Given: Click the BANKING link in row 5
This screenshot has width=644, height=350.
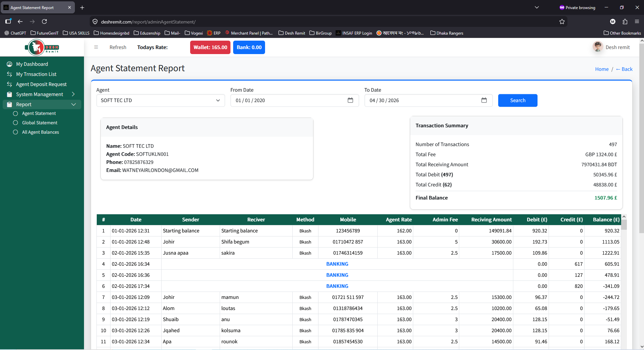Looking at the screenshot, I should [337, 275].
